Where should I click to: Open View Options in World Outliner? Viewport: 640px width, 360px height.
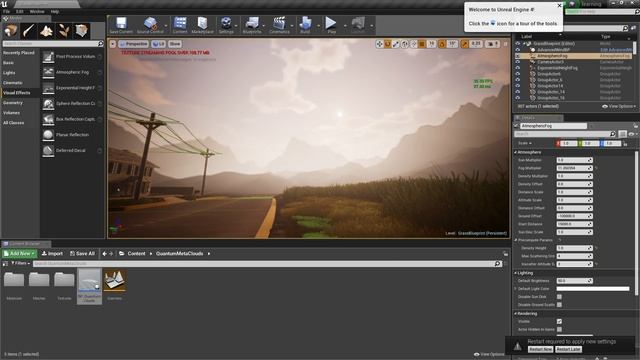point(619,107)
